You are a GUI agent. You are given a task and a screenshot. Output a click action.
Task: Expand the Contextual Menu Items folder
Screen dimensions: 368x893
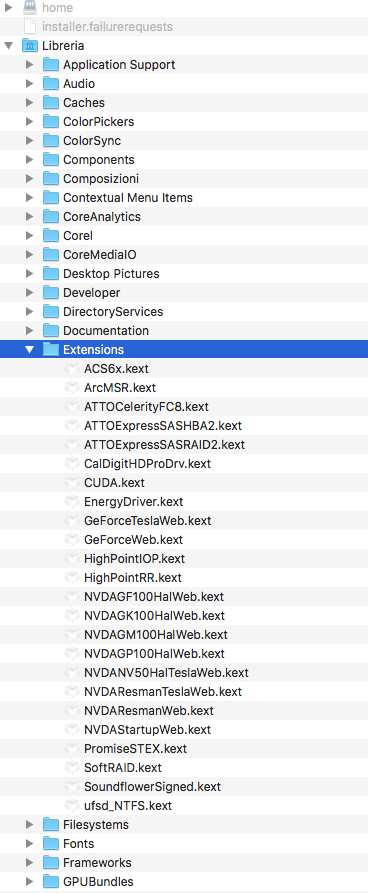(x=30, y=198)
